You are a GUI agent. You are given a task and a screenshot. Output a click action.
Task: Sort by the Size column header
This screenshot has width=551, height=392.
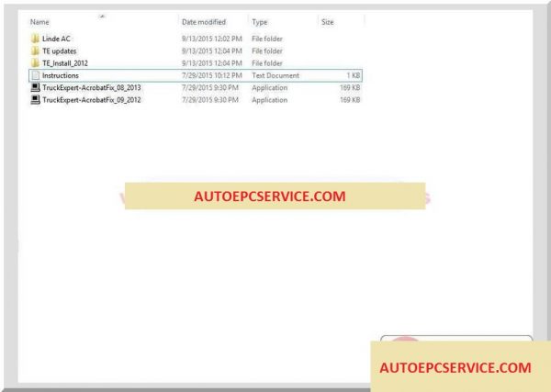pyautogui.click(x=328, y=22)
